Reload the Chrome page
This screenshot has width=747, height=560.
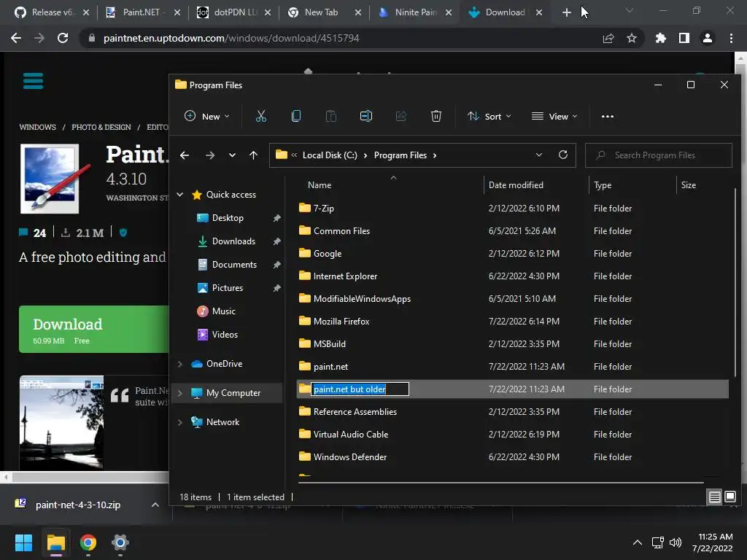tap(63, 38)
